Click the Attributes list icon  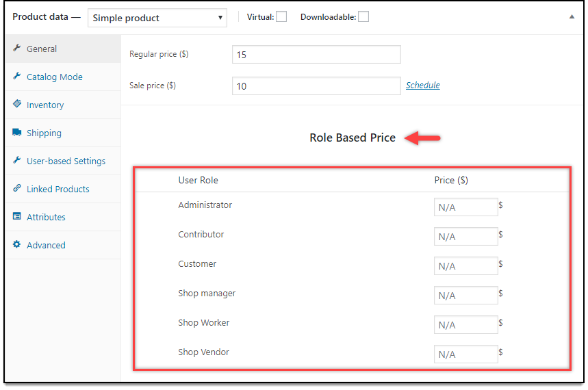tap(17, 216)
